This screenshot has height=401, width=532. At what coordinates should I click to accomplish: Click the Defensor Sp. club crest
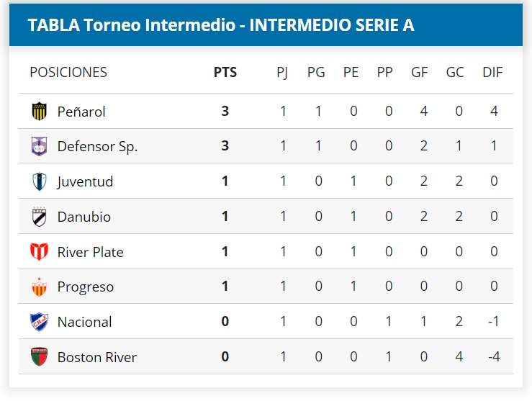pos(39,146)
